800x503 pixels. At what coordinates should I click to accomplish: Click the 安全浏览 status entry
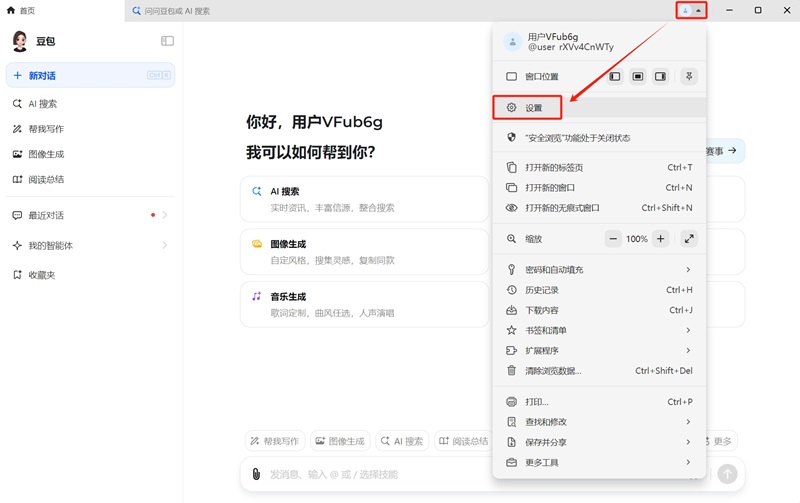[x=599, y=138]
